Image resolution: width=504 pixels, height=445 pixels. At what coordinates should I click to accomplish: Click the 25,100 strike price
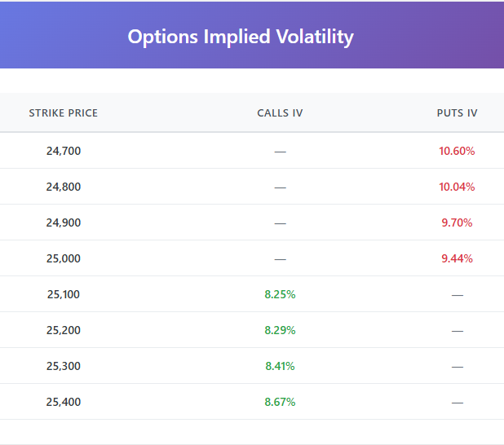tap(63, 294)
